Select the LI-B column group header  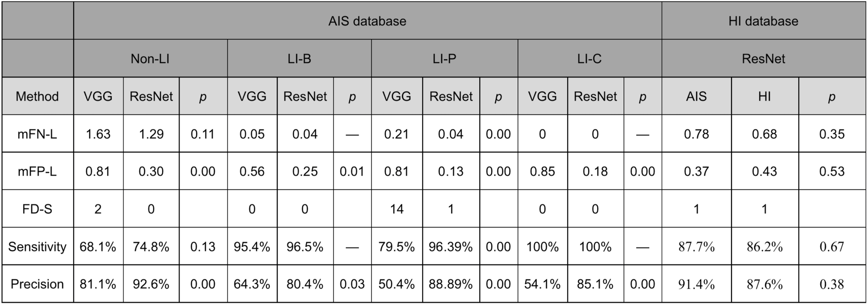299,59
